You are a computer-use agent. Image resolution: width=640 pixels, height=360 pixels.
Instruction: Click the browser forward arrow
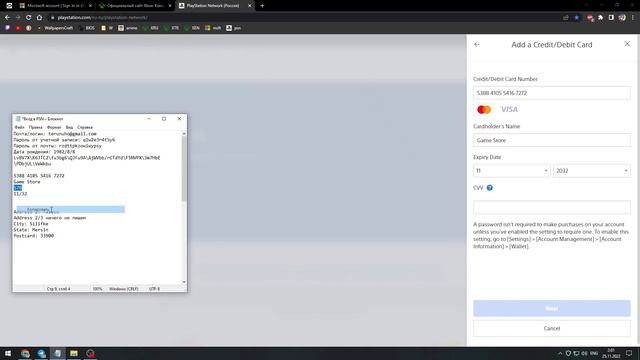tap(18, 18)
